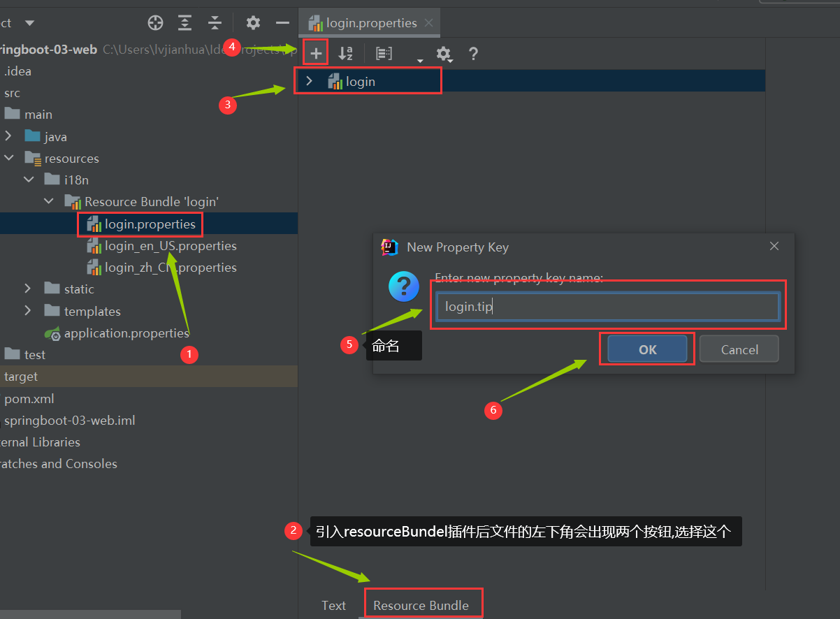Expand the templates folder

[x=27, y=311]
